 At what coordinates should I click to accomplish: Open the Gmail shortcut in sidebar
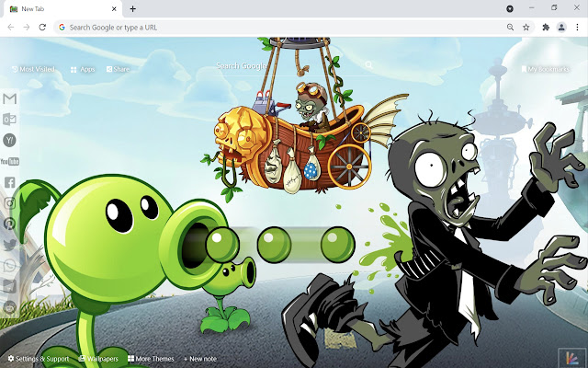point(10,98)
